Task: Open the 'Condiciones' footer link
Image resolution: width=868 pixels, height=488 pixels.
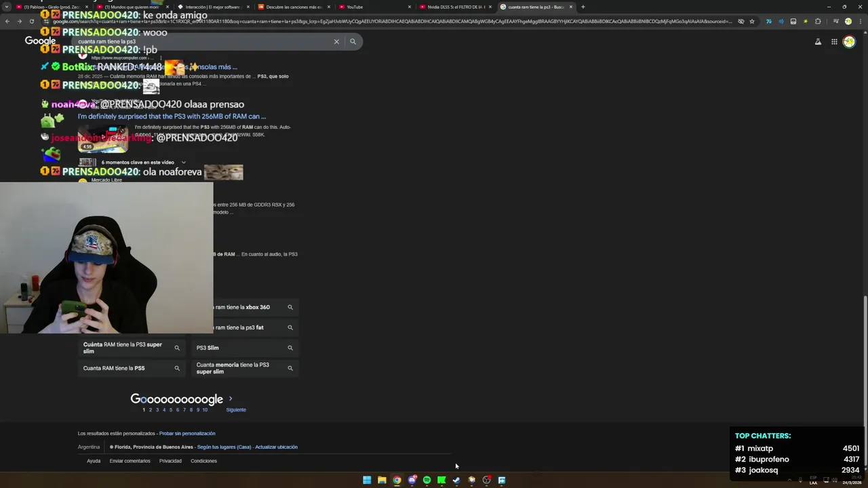Action: point(203,461)
